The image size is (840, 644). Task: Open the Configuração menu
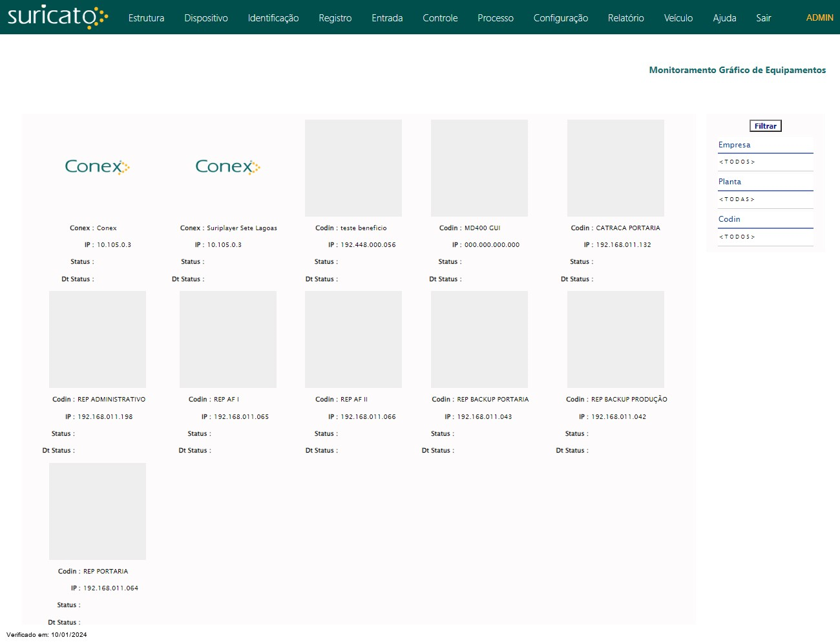pyautogui.click(x=561, y=18)
